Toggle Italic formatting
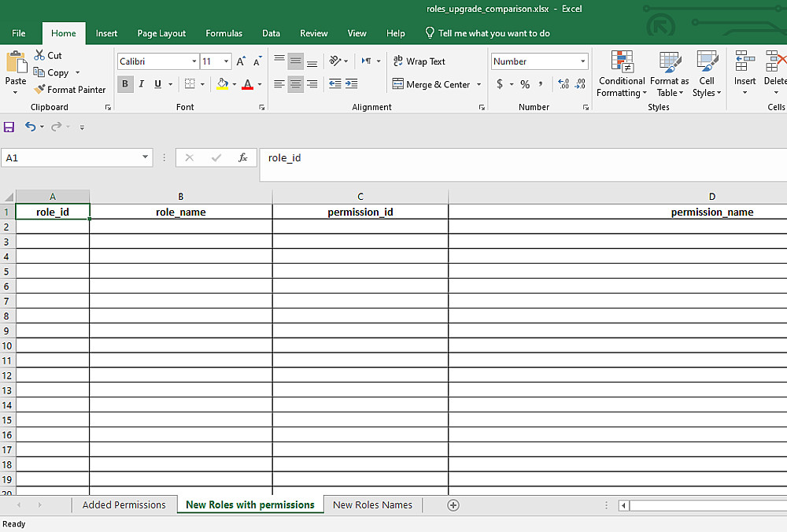787x532 pixels. pyautogui.click(x=142, y=84)
